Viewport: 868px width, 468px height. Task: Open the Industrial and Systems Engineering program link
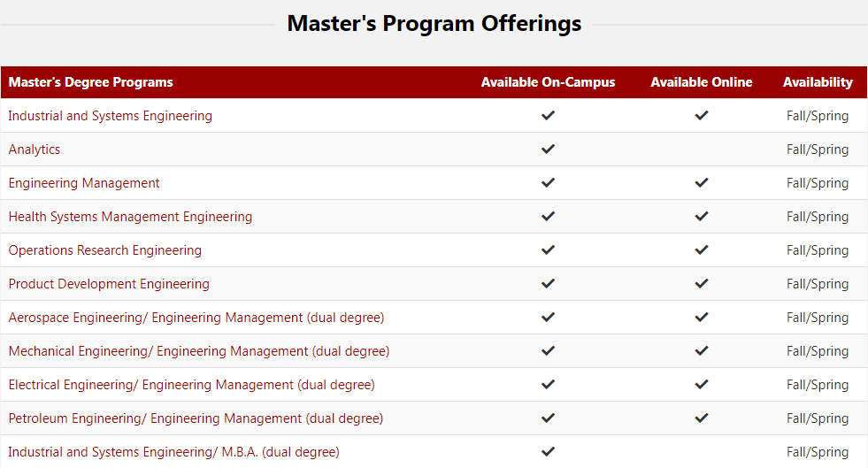coord(111,116)
